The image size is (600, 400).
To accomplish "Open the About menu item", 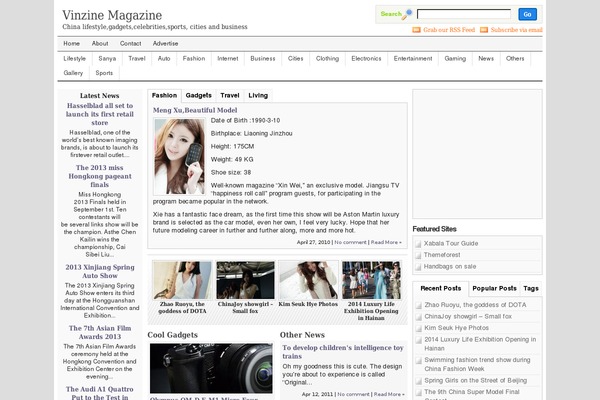I will [x=100, y=44].
